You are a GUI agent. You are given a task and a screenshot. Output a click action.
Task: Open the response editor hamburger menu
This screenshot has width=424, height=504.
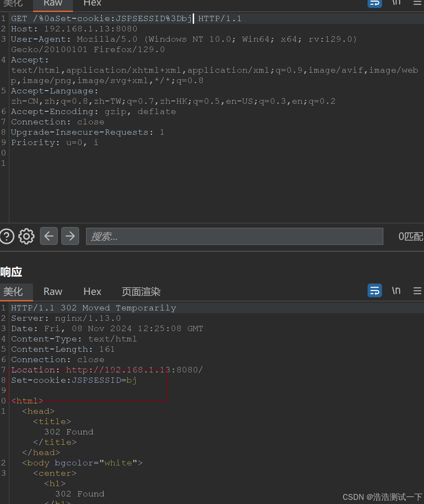tap(417, 291)
